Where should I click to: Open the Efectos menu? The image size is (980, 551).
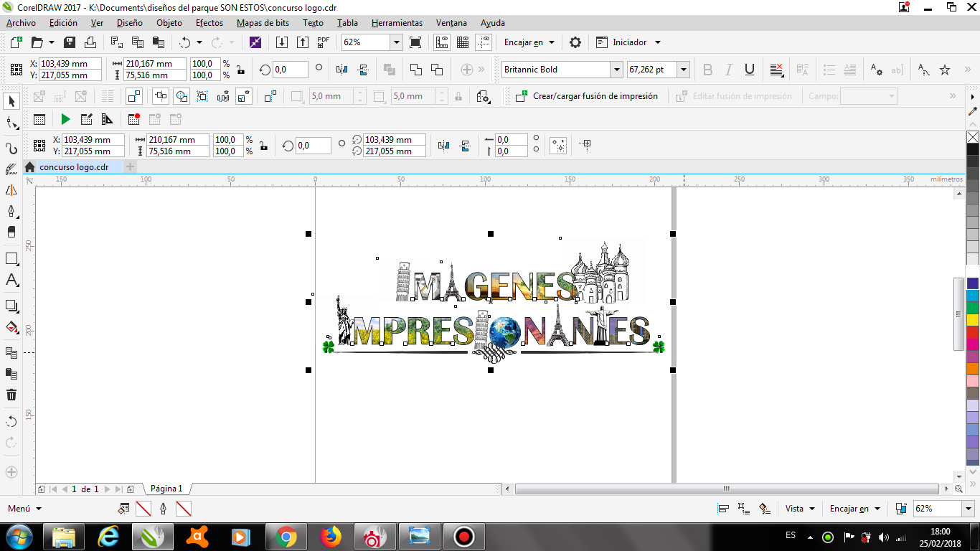click(x=209, y=23)
